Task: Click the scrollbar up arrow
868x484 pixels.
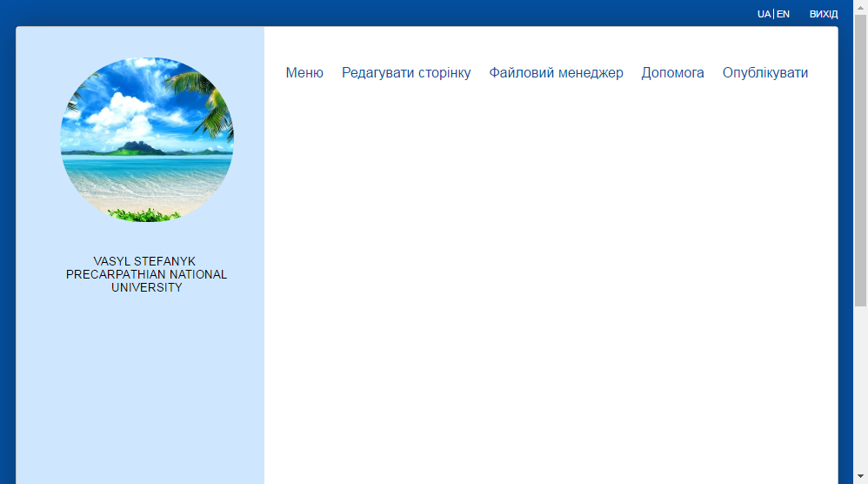Action: click(x=860, y=7)
